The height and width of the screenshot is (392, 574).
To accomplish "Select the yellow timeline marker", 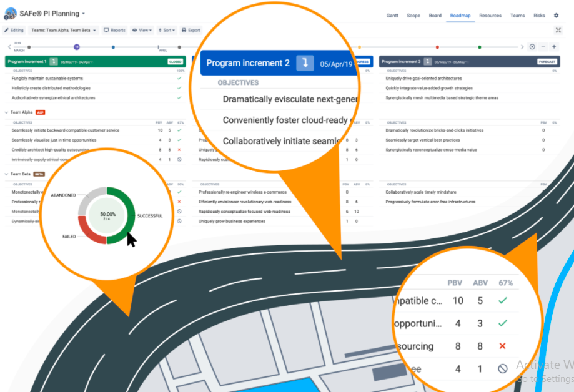I will [360, 47].
